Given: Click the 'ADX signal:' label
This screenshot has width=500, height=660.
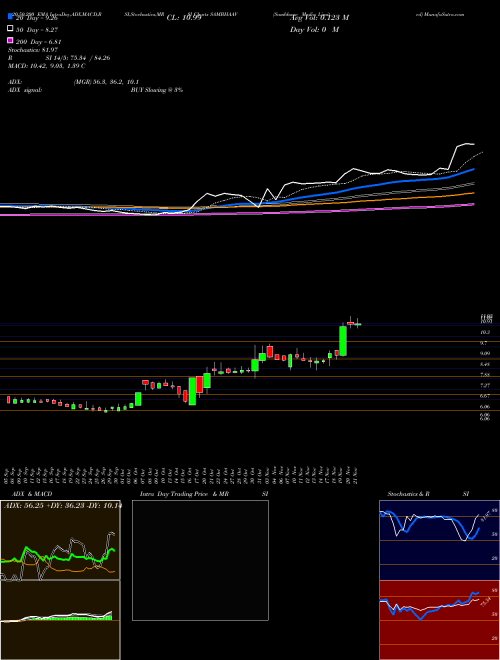Looking at the screenshot, I should 25,90.
